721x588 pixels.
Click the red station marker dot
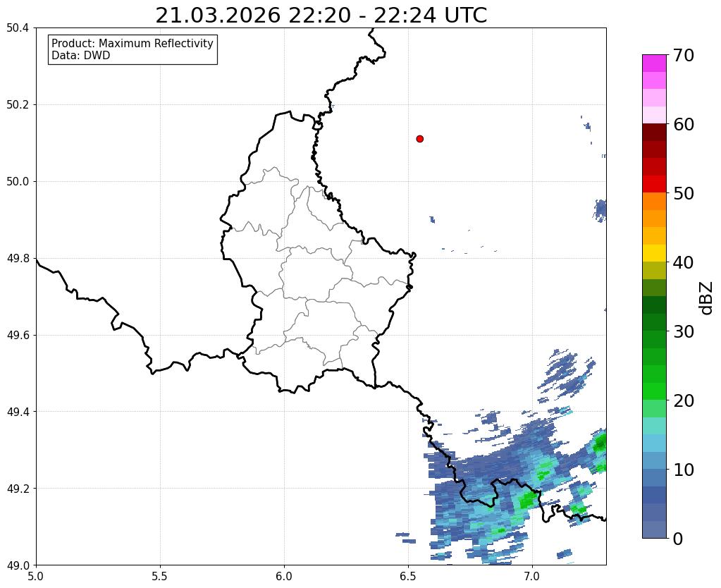tap(419, 138)
